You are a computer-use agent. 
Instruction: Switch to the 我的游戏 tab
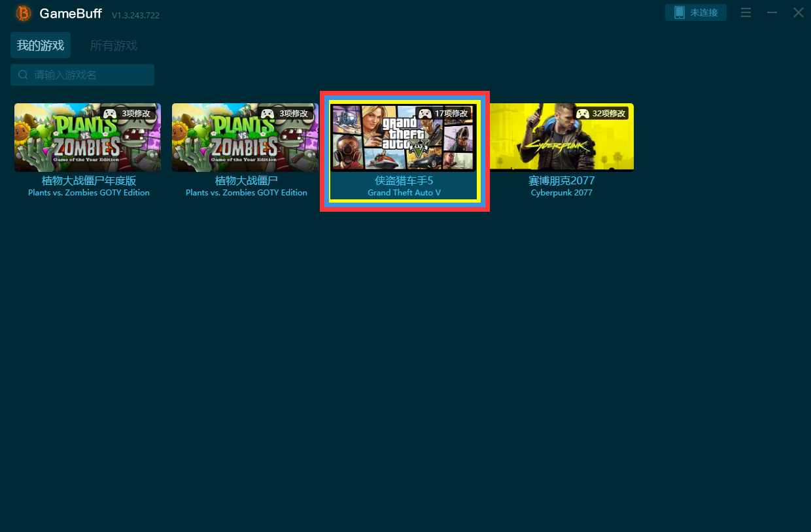(x=41, y=46)
